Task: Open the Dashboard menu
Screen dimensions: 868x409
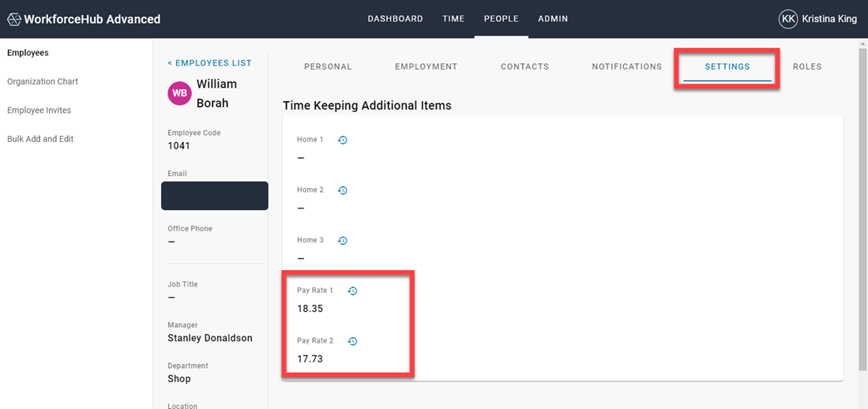Action: coord(395,19)
